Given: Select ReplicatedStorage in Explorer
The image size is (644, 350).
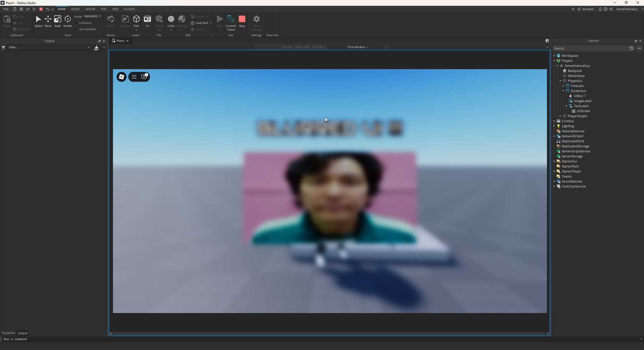Looking at the screenshot, I should (x=575, y=146).
